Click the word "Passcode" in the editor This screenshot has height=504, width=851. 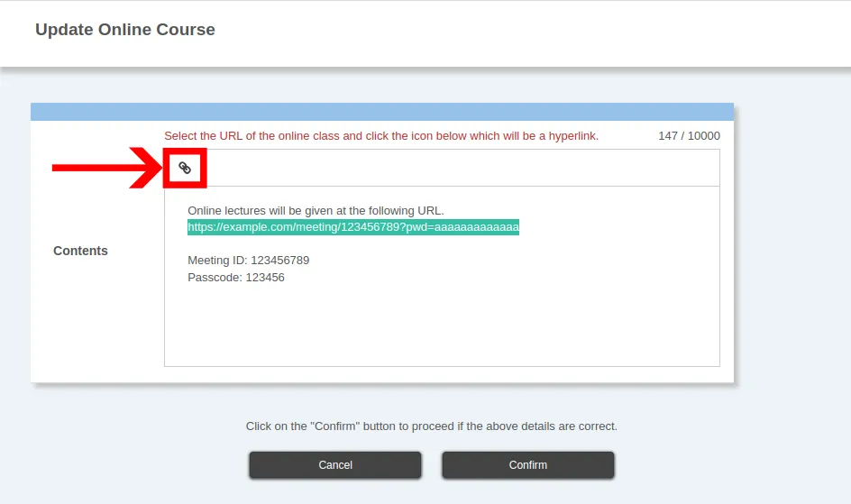(214, 278)
